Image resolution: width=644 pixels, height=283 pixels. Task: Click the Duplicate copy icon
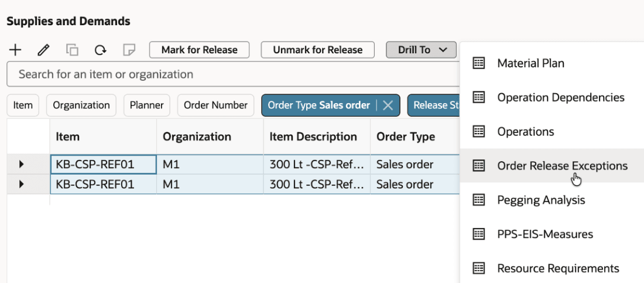pyautogui.click(x=72, y=50)
